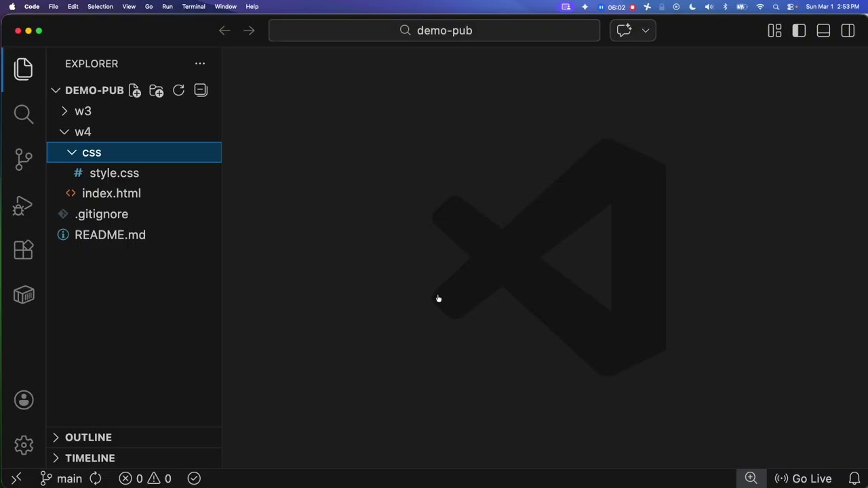The image size is (868, 488).
Task: Expand the TIMELINE section
Action: [x=56, y=458]
